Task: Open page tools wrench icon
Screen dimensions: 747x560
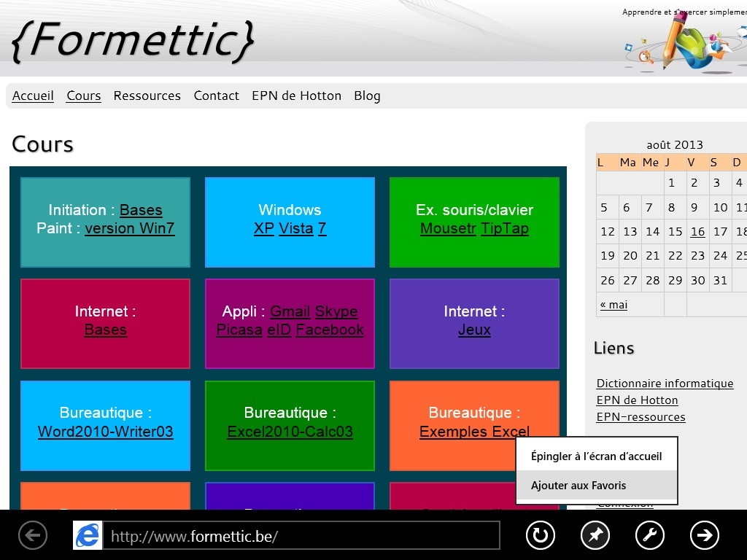Action: (x=650, y=535)
